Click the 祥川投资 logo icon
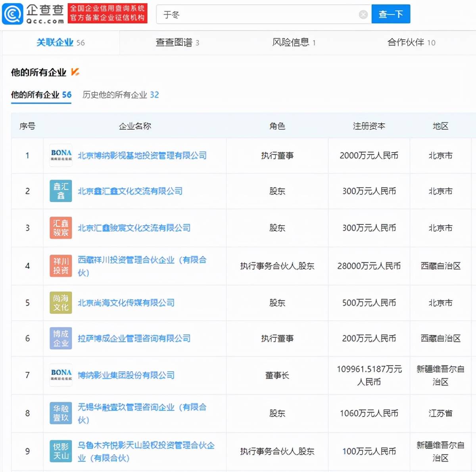The height and width of the screenshot is (472, 476). 60,266
